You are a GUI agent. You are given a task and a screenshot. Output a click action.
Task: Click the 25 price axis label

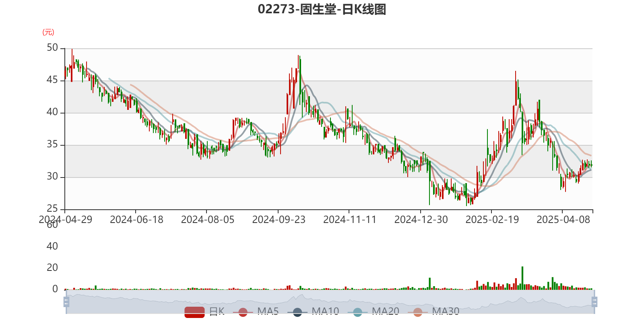(52, 209)
